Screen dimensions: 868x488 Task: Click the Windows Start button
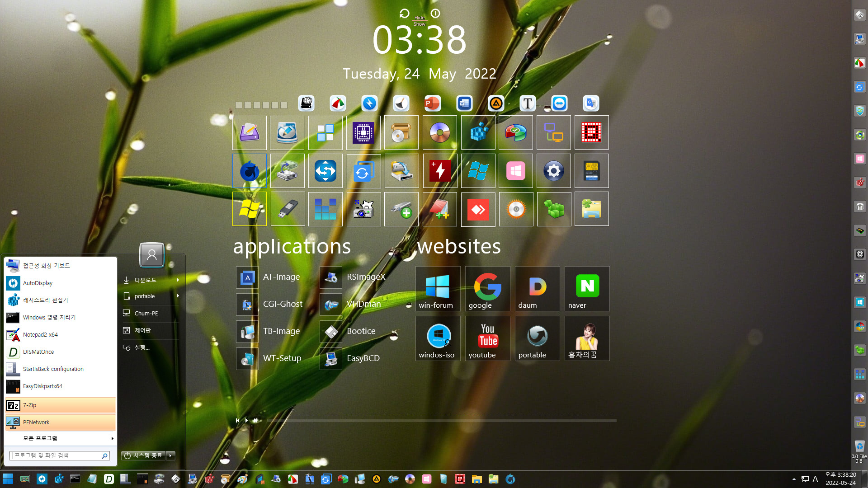tap(8, 479)
